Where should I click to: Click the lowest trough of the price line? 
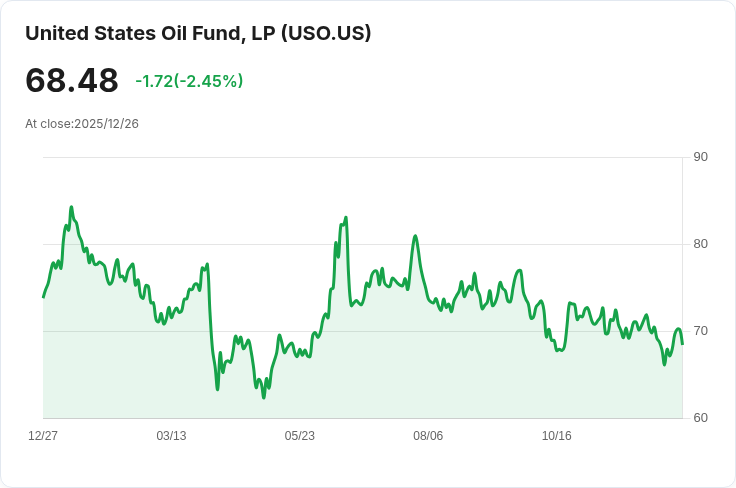[x=264, y=397]
